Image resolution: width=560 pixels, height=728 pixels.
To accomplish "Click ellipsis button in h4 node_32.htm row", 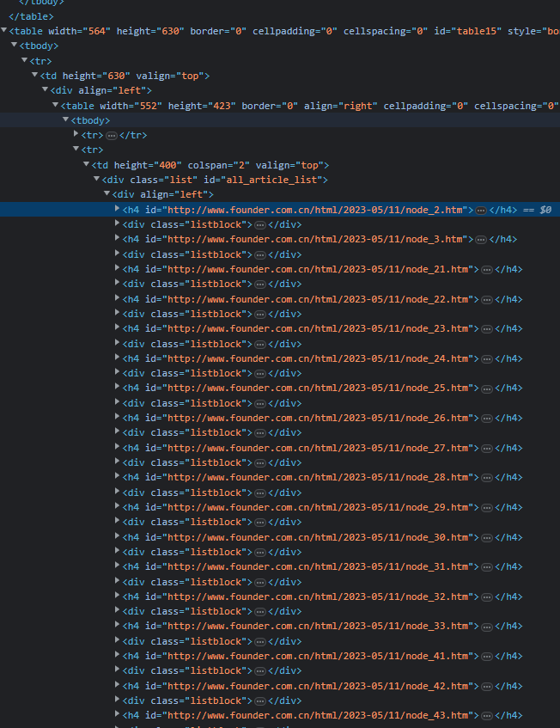I will pyautogui.click(x=487, y=597).
